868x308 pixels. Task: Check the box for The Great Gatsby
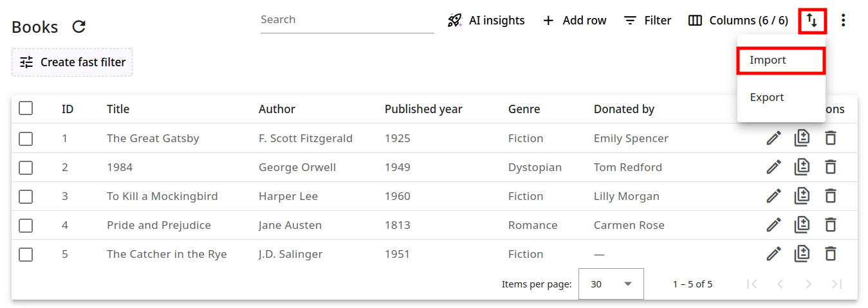click(x=26, y=138)
